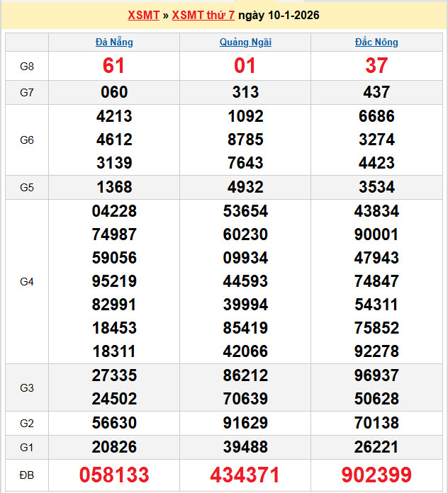Select the G8 number 61
448x493 pixels.
(x=114, y=66)
